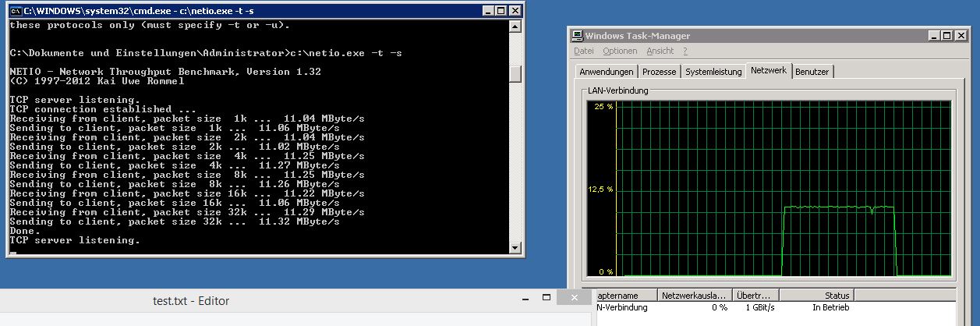Maximize the test.txt Editor window
The image size is (980, 326).
(549, 299)
